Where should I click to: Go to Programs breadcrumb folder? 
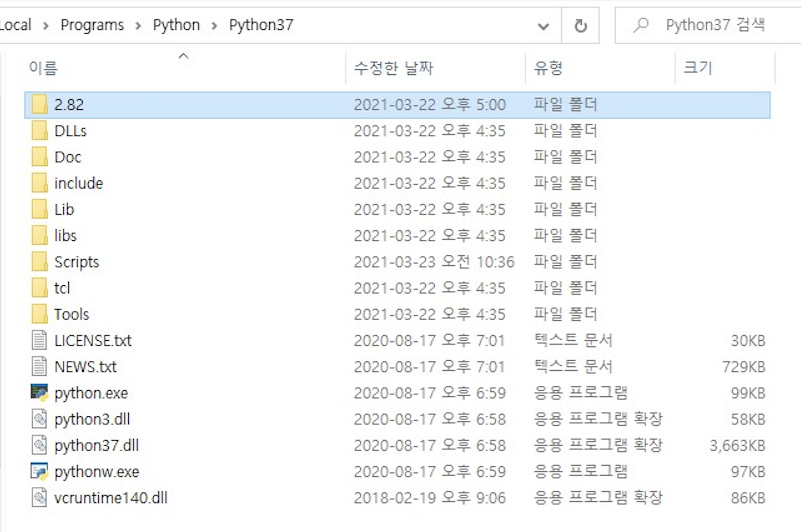click(92, 25)
